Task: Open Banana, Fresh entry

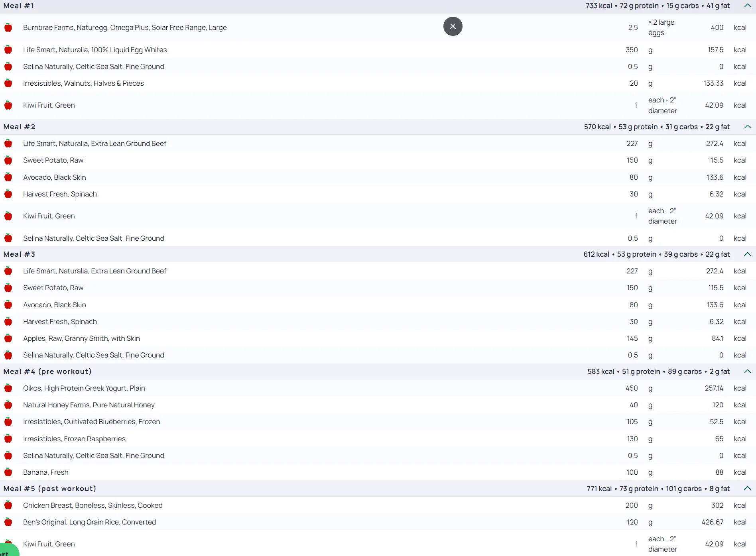Action: click(46, 472)
